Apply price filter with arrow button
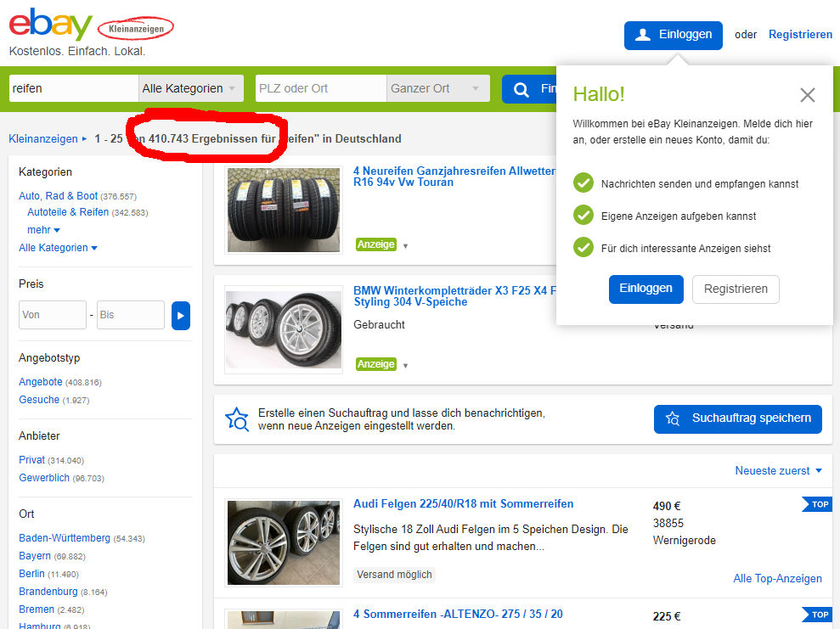 click(x=181, y=315)
